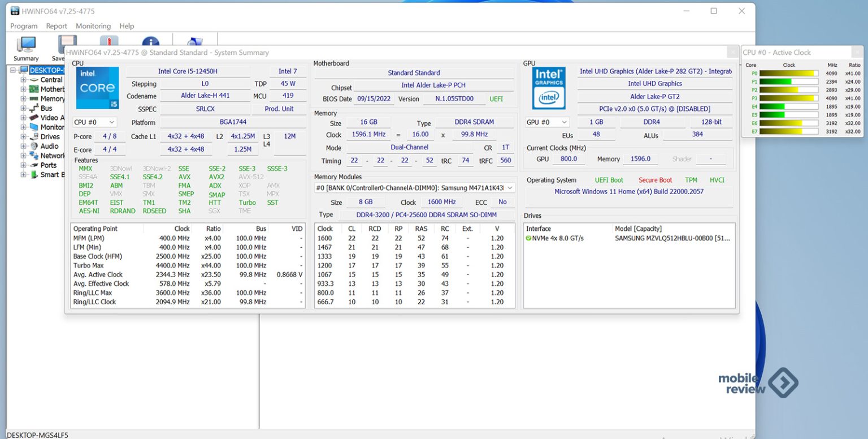Click the Intel Core i5 logo
868x439 pixels.
[97, 88]
